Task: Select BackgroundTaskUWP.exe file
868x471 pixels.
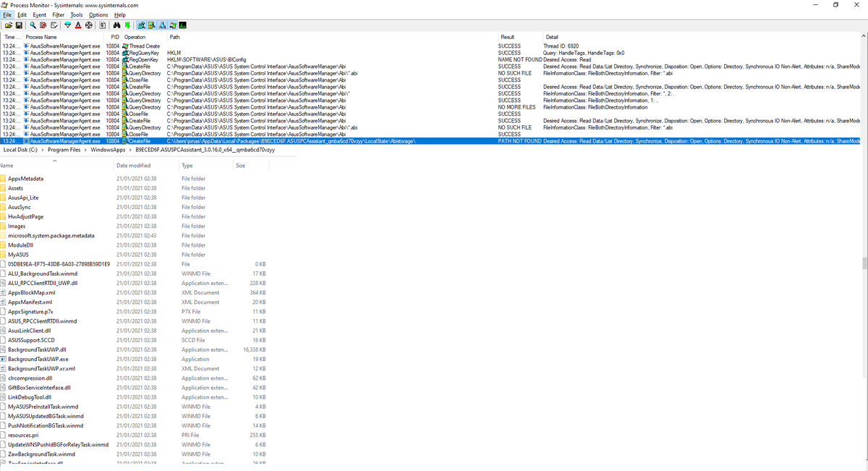Action: click(x=38, y=359)
